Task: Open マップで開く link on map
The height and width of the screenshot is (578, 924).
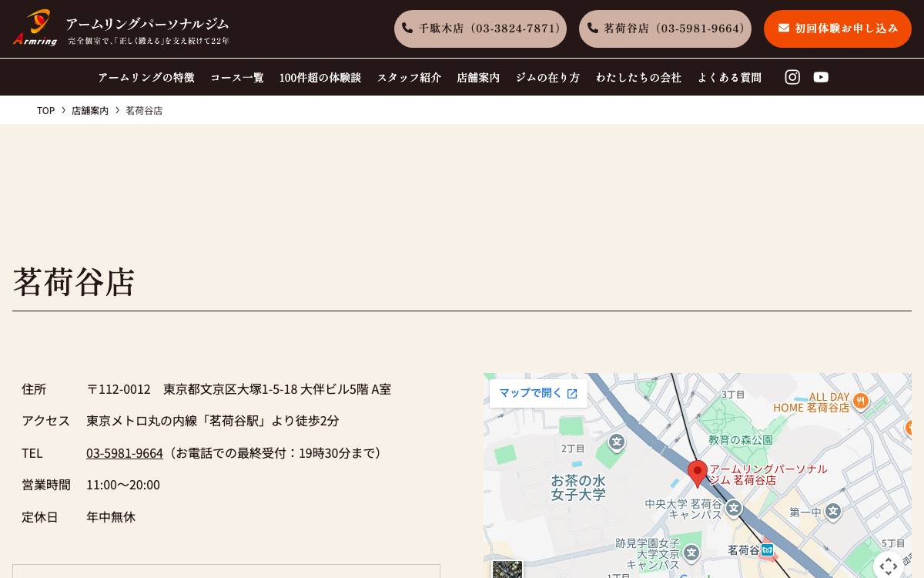Action: click(538, 393)
